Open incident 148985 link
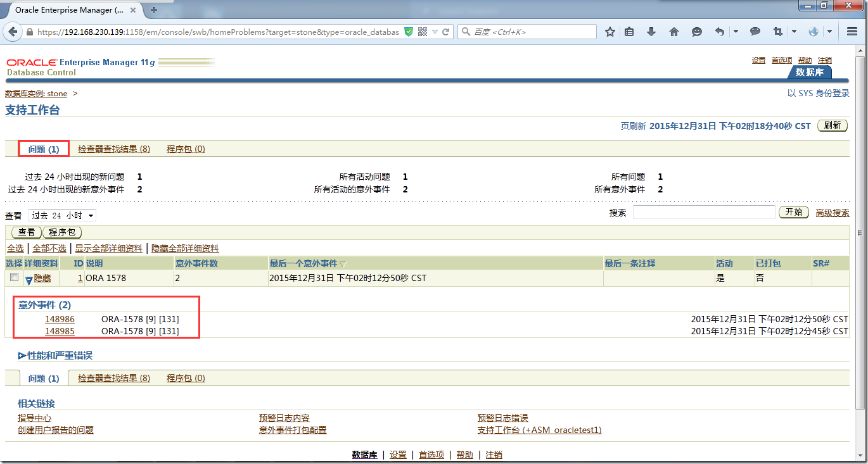Image resolution: width=868 pixels, height=464 pixels. pos(60,331)
